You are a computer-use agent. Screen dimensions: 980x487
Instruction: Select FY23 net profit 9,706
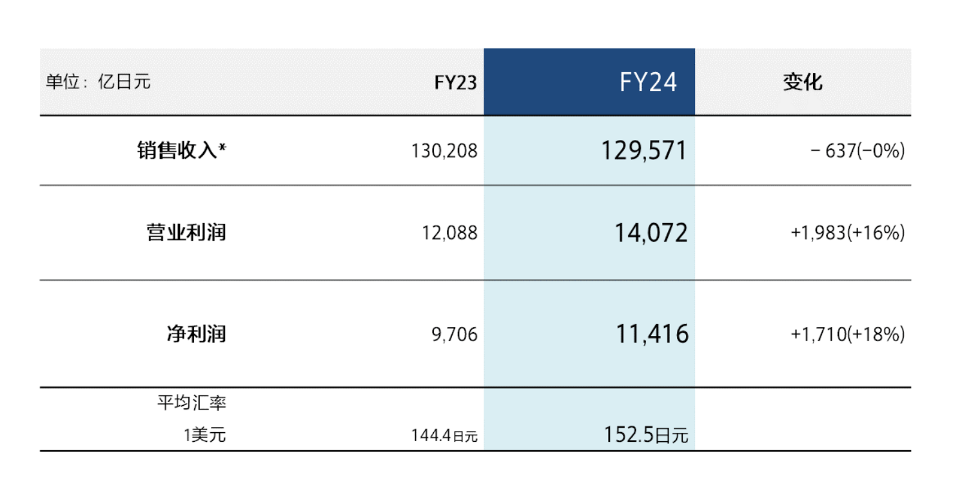click(455, 334)
